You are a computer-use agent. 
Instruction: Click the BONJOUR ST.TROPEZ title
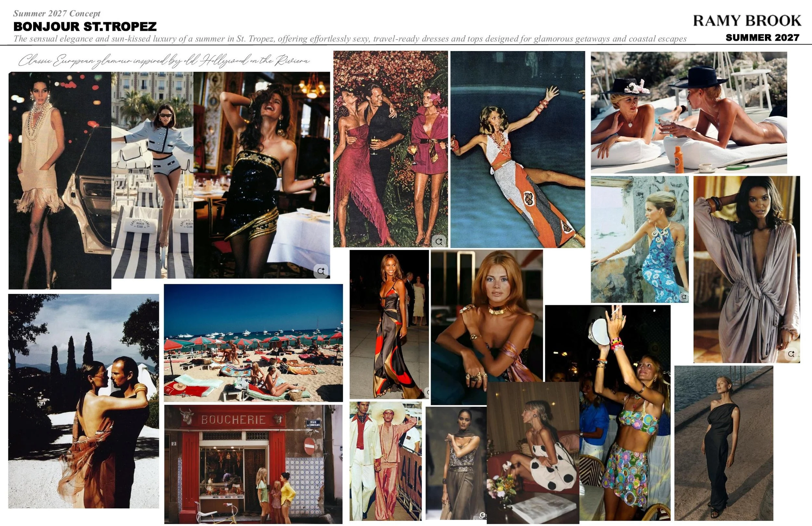tap(85, 26)
